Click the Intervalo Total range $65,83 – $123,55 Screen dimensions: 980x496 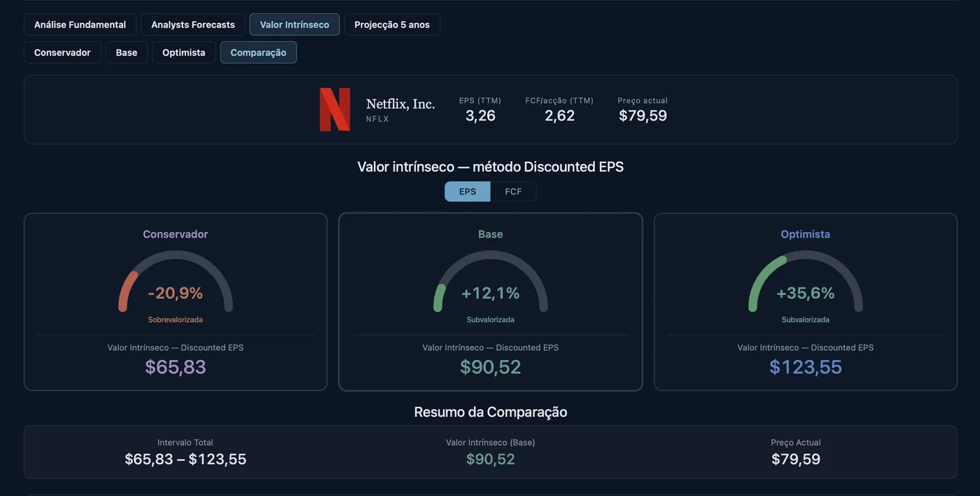click(185, 460)
